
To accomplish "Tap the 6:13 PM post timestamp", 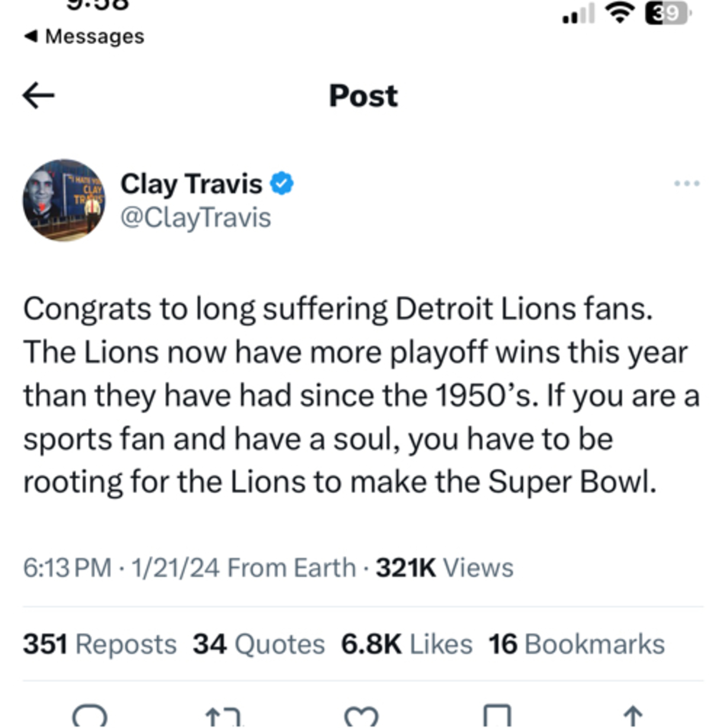I will (67, 568).
